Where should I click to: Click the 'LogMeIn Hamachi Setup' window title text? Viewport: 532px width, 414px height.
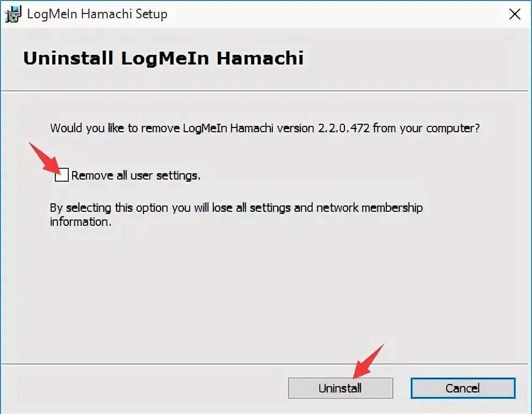pyautogui.click(x=97, y=15)
